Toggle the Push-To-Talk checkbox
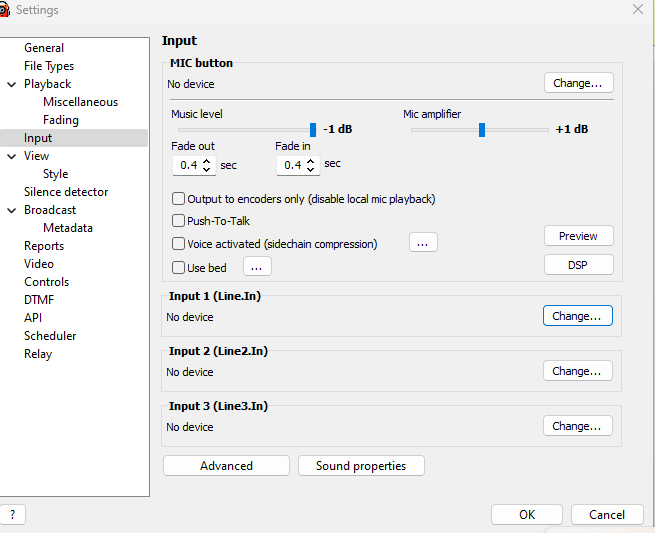Image resolution: width=655 pixels, height=533 pixels. click(179, 221)
